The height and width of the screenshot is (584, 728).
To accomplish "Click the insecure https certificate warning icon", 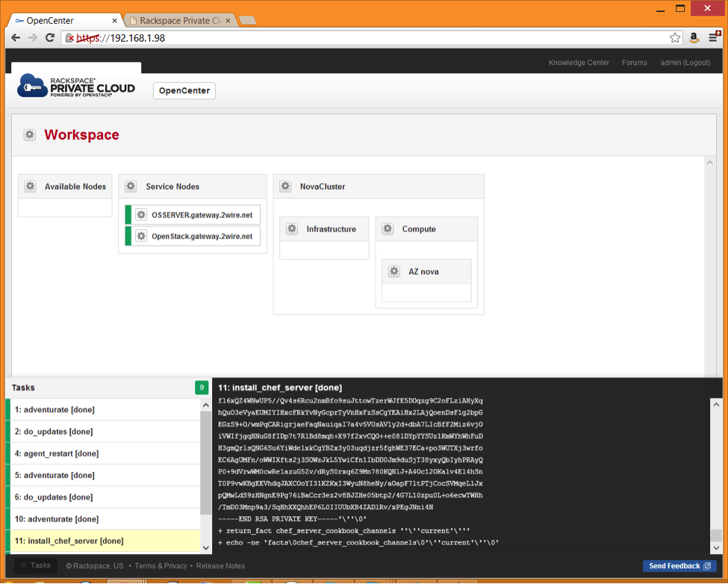I will tap(69, 37).
